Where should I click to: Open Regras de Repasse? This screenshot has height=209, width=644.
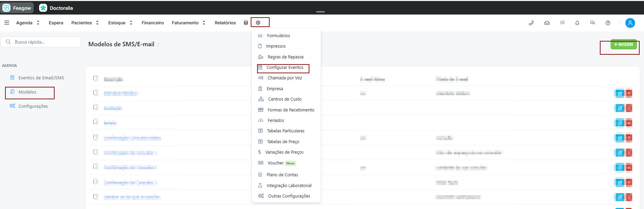(x=286, y=57)
